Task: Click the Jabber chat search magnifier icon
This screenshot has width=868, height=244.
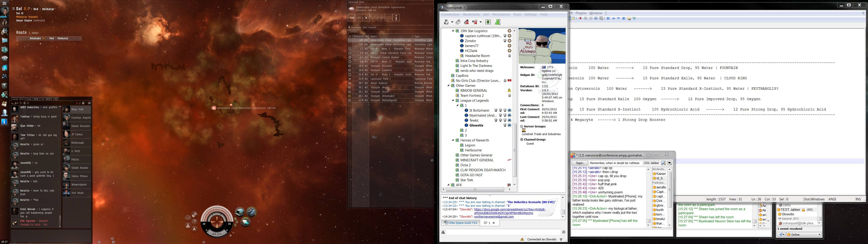Action: [663, 163]
